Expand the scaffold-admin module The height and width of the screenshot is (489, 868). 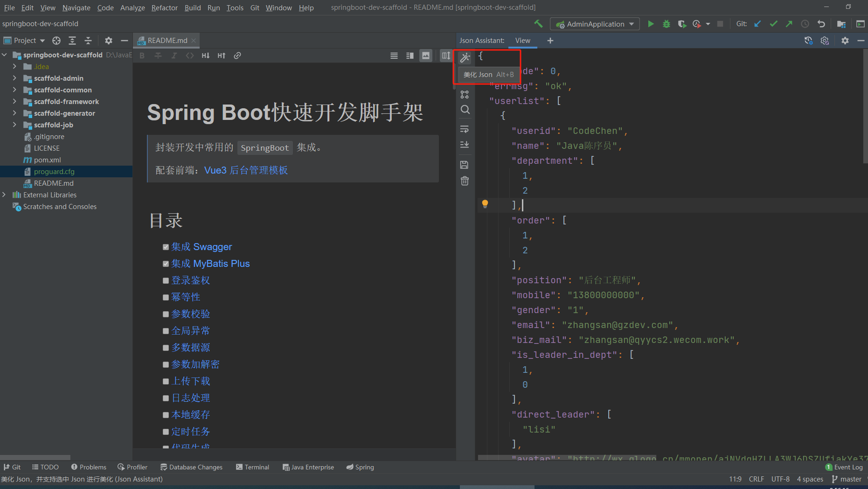coord(14,78)
